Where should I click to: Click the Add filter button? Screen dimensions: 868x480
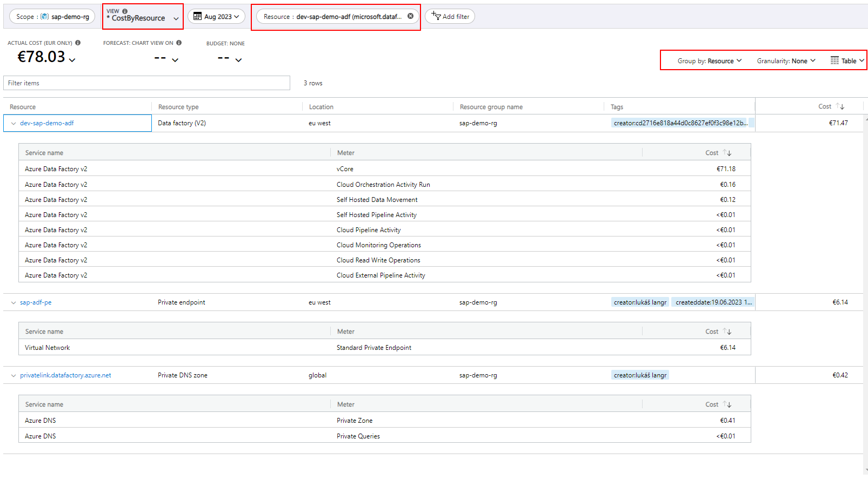click(450, 16)
